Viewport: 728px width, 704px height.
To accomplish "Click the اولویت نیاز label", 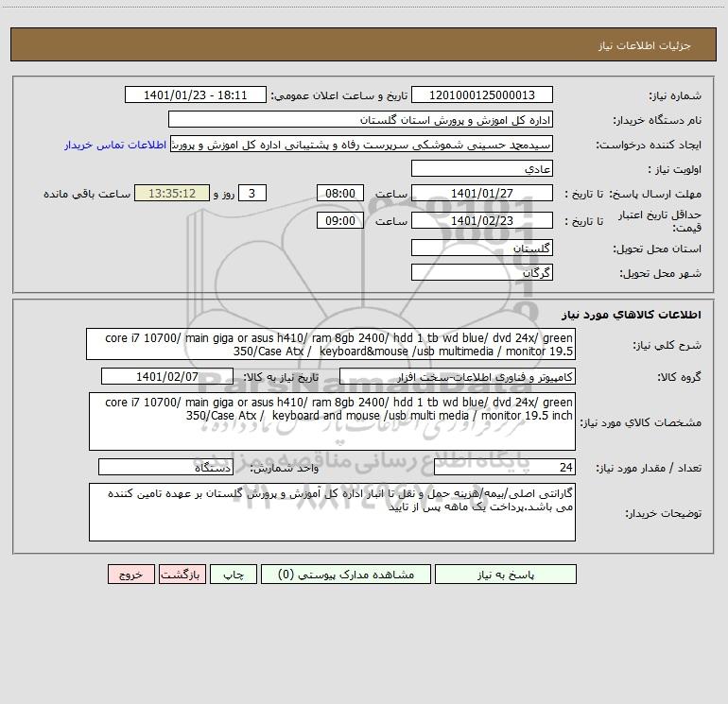I will 675,170.
